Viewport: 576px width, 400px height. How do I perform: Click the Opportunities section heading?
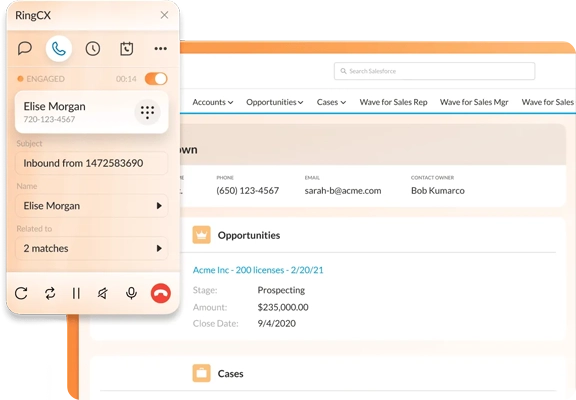249,235
